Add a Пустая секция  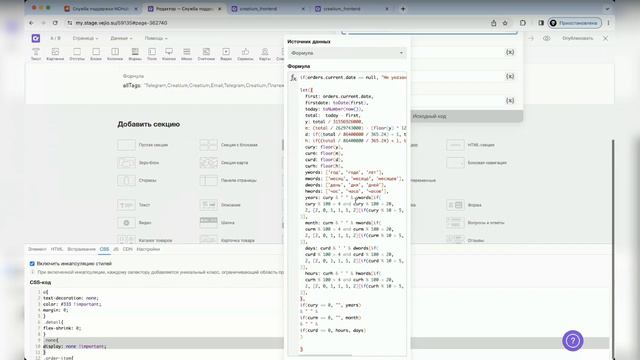pos(143,145)
